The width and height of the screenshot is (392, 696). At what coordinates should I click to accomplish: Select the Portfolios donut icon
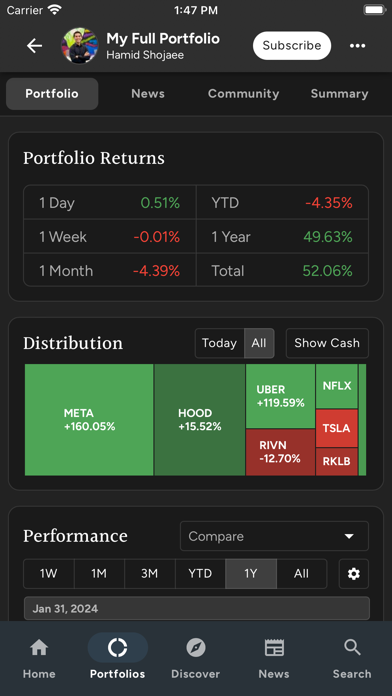pos(118,648)
